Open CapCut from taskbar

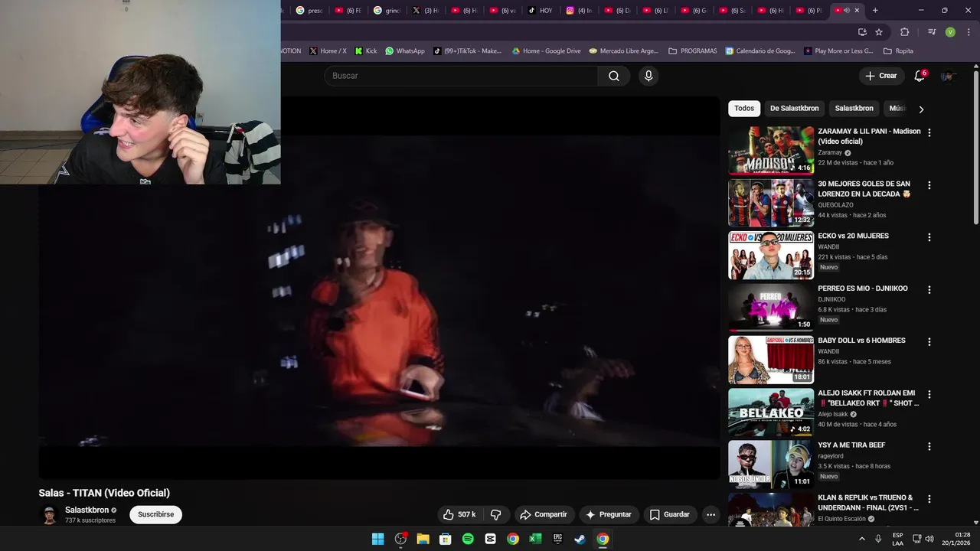(x=490, y=539)
